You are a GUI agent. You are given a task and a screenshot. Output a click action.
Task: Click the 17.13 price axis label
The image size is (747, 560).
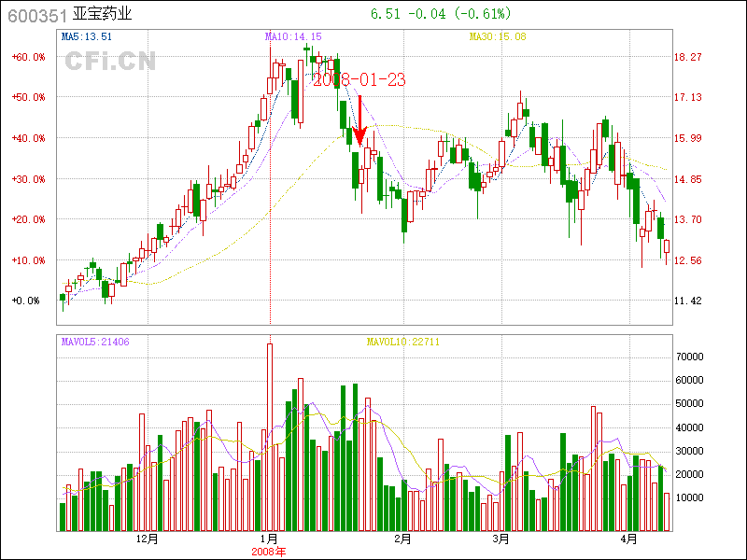687,97
